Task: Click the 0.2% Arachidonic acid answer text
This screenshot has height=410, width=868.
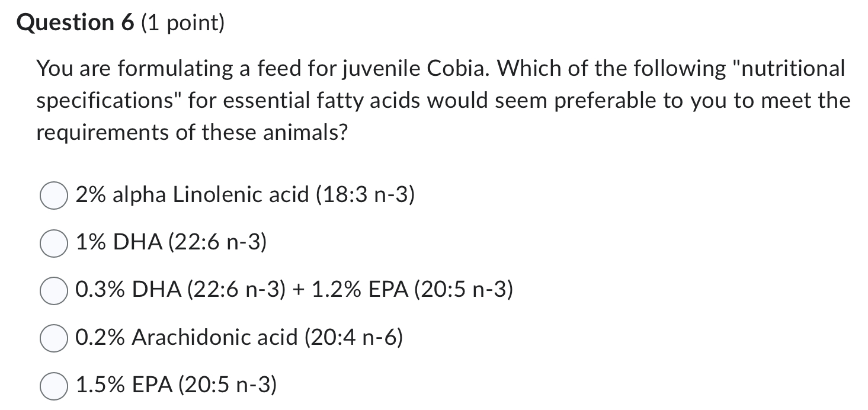Action: point(239,337)
